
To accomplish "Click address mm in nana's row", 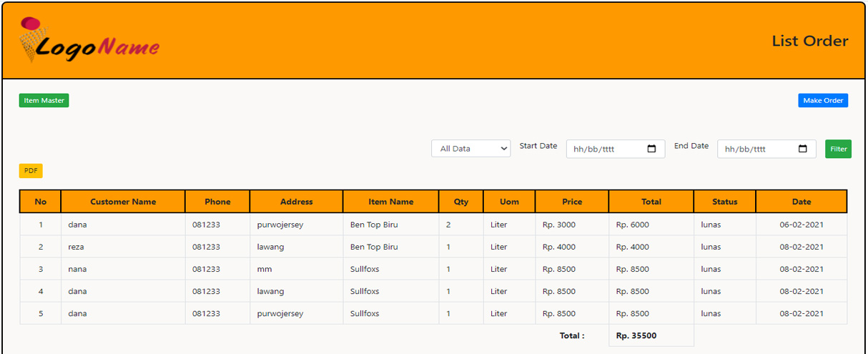I will tap(265, 269).
